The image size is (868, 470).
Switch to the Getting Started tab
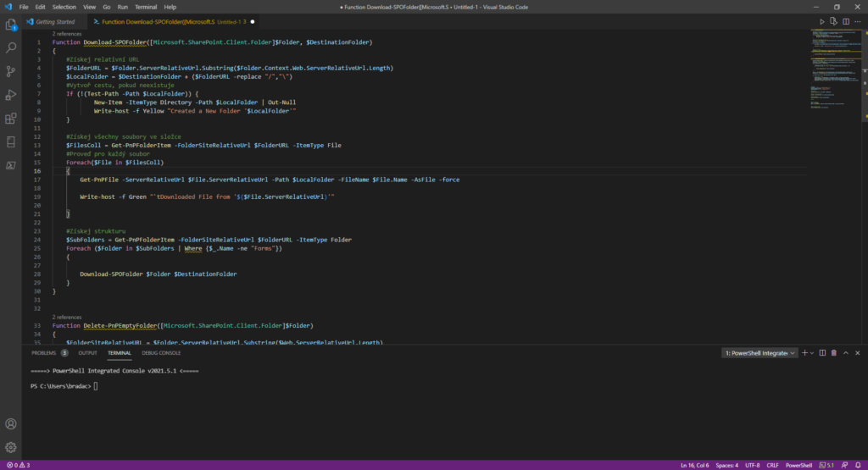pyautogui.click(x=54, y=21)
